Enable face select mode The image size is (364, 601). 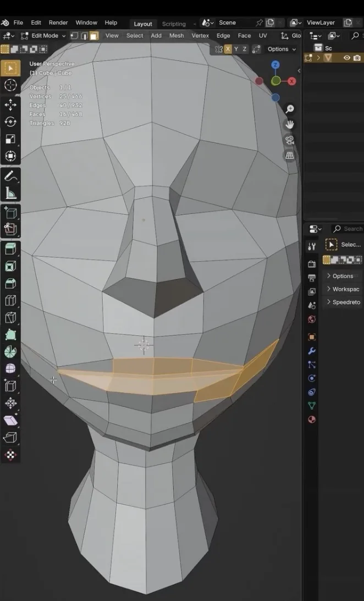(94, 36)
